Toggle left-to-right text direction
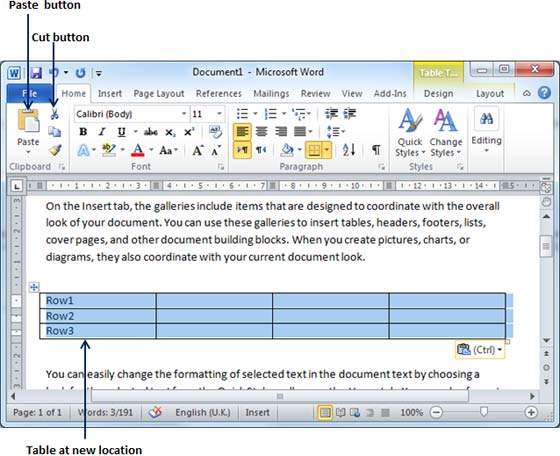The width and height of the screenshot is (560, 456). (242, 150)
